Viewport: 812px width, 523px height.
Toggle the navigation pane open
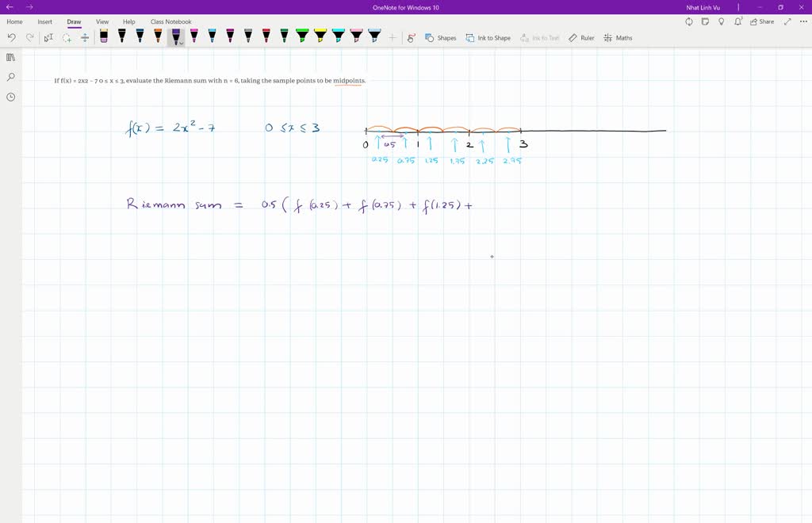10,57
